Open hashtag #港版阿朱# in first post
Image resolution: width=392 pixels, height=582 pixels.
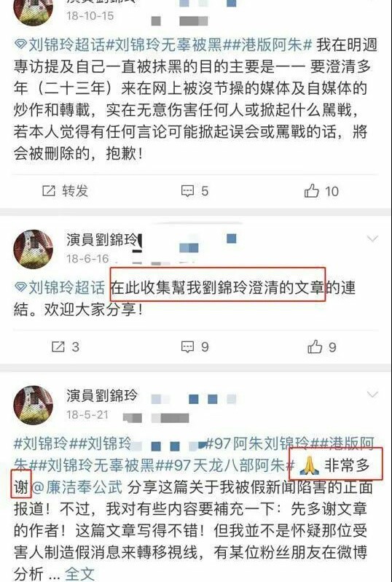(x=271, y=45)
